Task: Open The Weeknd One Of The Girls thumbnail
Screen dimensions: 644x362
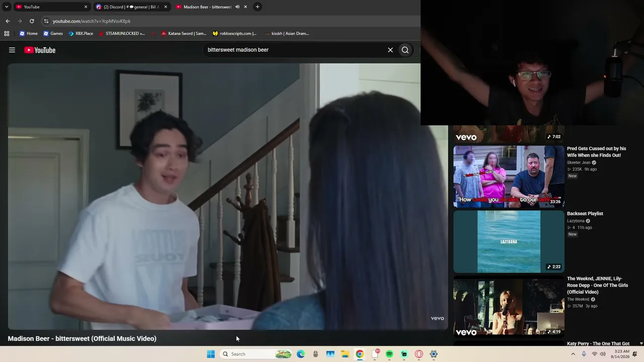Action: 509,306
